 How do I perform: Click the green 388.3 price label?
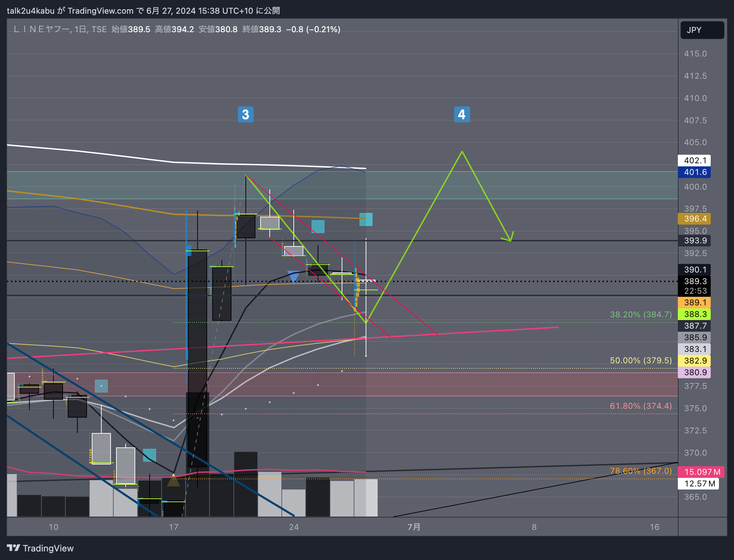(694, 314)
